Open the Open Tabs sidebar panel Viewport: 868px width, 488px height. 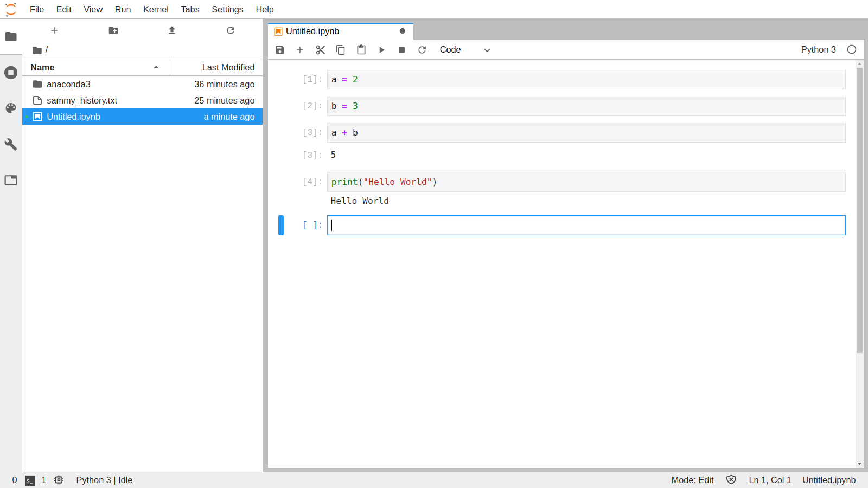click(11, 180)
